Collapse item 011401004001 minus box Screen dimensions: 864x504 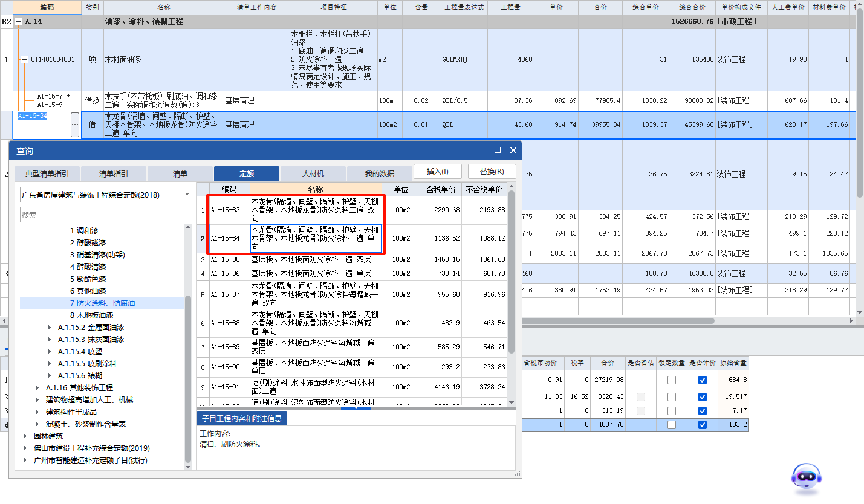coord(24,60)
